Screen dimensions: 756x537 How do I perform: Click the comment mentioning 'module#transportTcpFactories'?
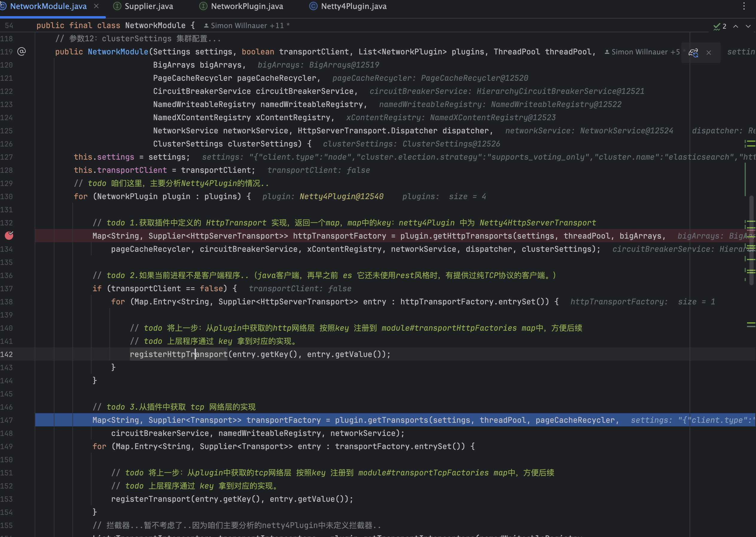(x=333, y=472)
